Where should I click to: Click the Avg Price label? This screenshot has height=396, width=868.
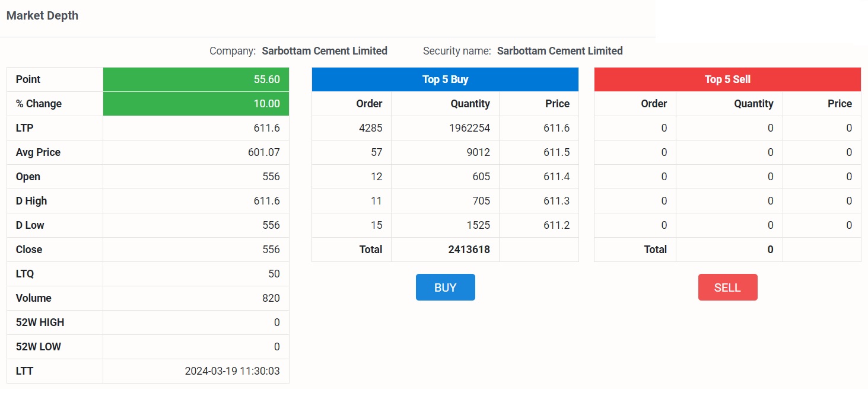38,152
